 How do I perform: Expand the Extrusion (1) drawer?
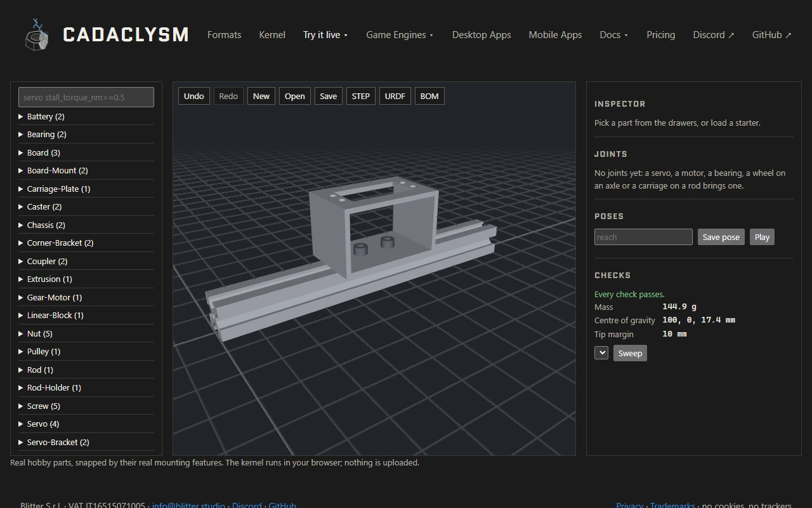[x=86, y=279]
